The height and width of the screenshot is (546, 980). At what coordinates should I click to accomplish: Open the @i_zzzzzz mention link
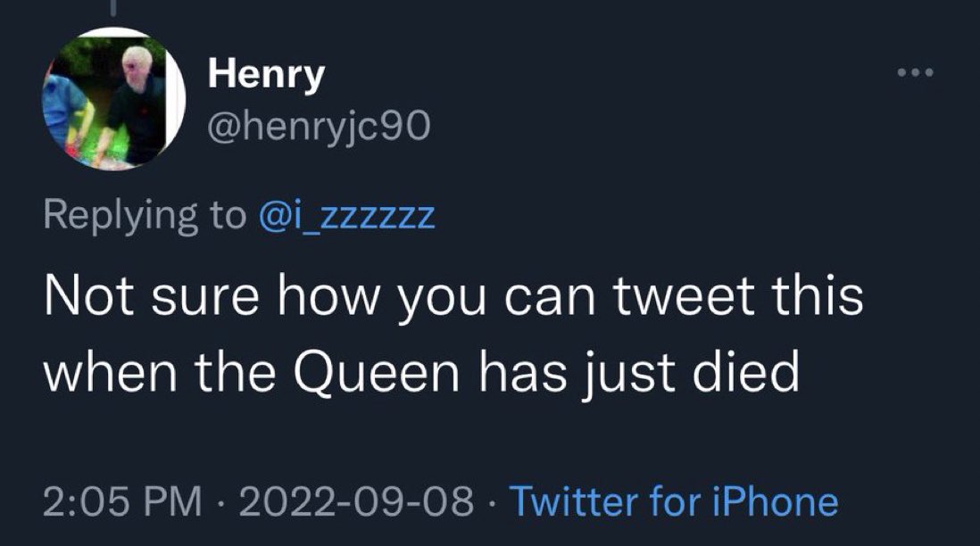click(x=348, y=216)
